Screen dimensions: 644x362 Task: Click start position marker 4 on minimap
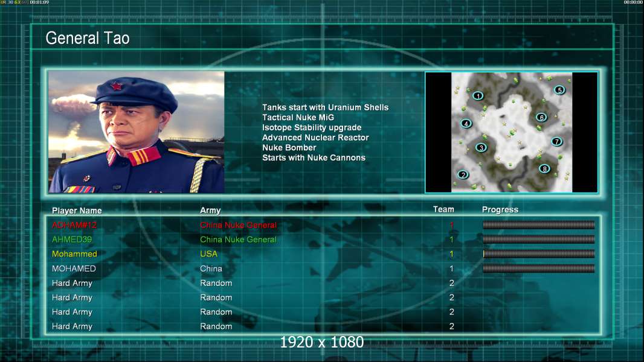click(466, 124)
